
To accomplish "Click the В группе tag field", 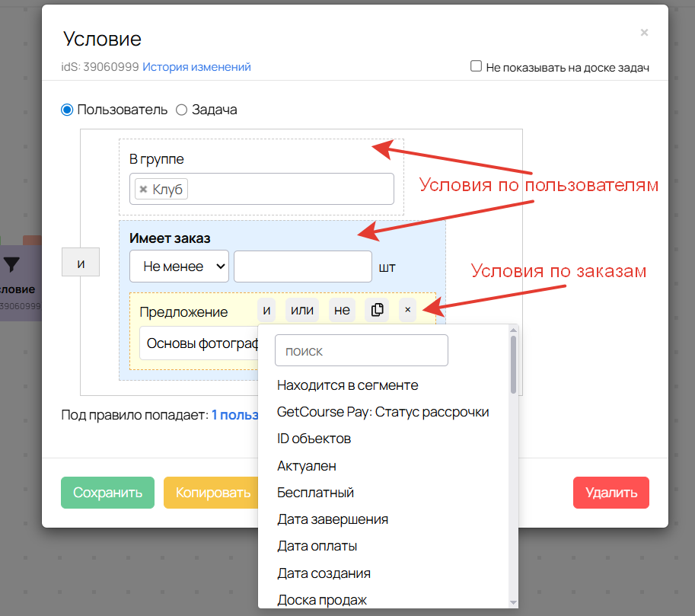I will coord(289,189).
